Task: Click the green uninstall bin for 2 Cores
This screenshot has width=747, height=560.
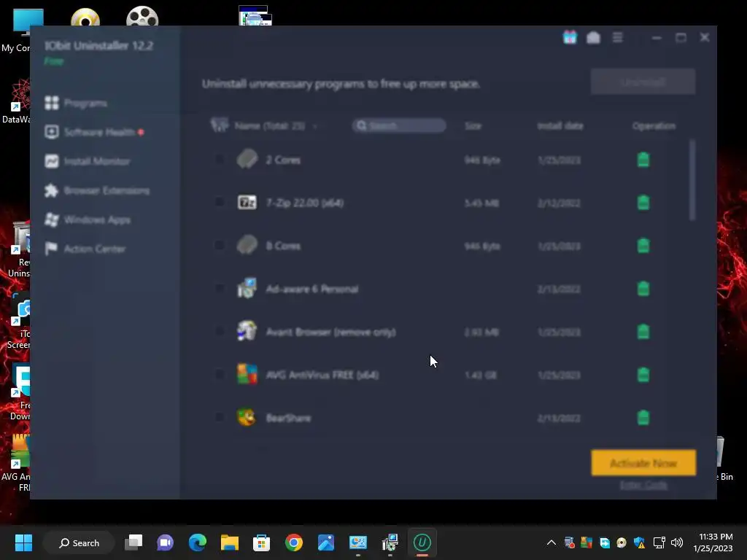Action: click(x=643, y=160)
